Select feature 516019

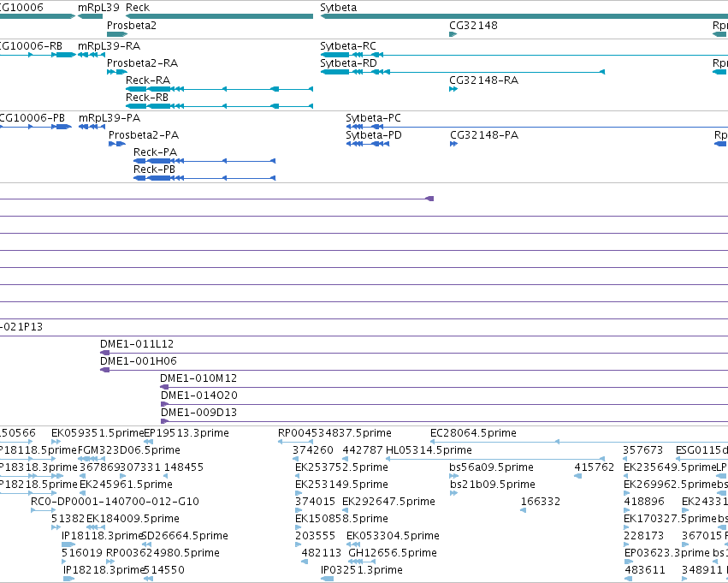tap(82, 553)
